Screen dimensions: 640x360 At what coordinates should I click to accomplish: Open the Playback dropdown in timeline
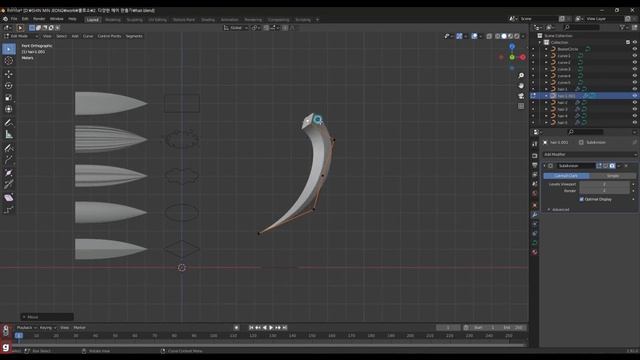[x=27, y=328]
